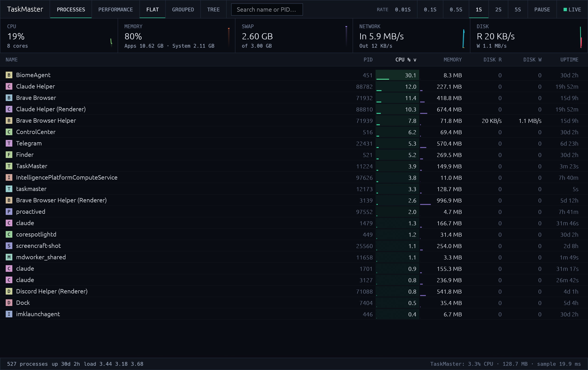This screenshot has width=588, height=370.
Task: Sort by the DISK W column header
Action: (532, 60)
